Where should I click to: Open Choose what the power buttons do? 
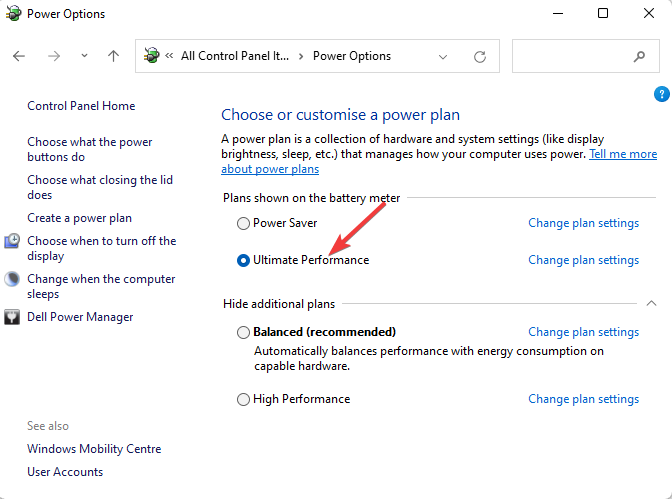tap(90, 149)
